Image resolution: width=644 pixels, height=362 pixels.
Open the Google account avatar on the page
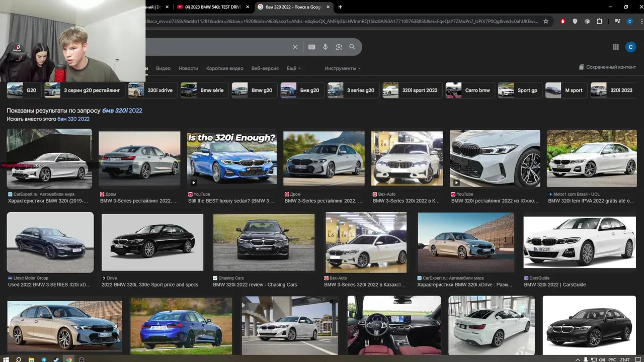(x=631, y=47)
